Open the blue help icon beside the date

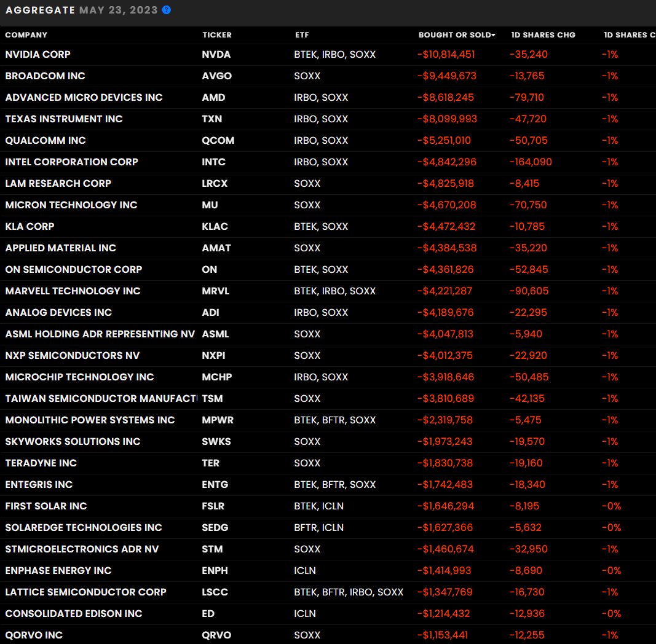[166, 10]
